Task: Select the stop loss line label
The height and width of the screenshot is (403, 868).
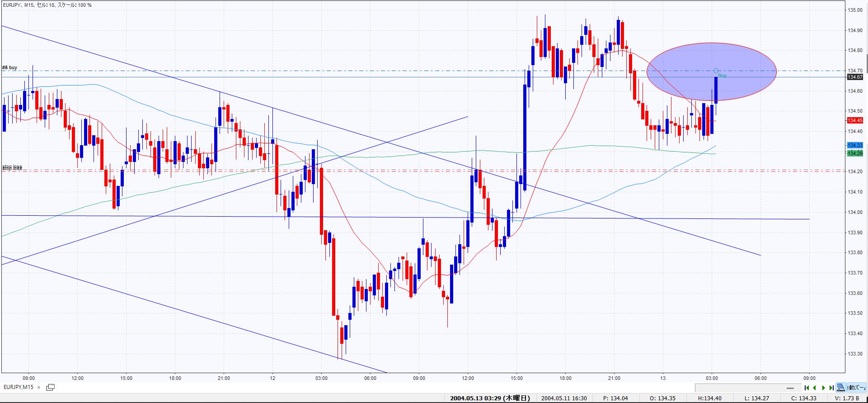Action: [12, 167]
